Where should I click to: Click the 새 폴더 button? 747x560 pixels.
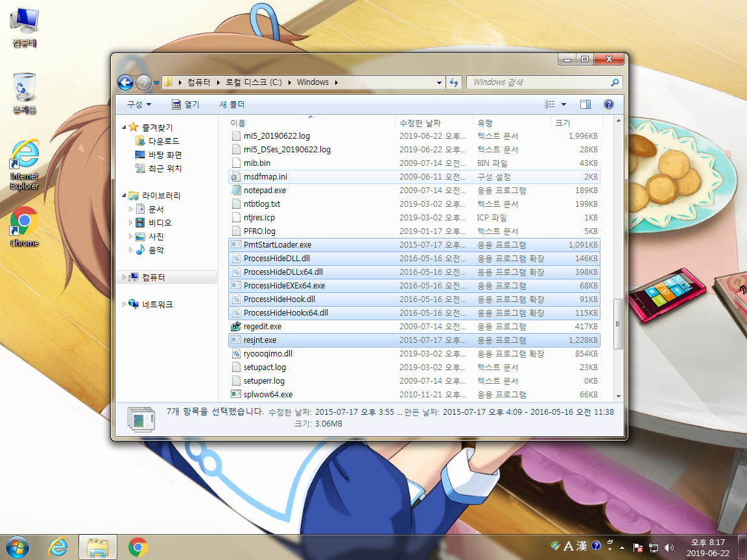coord(232,104)
